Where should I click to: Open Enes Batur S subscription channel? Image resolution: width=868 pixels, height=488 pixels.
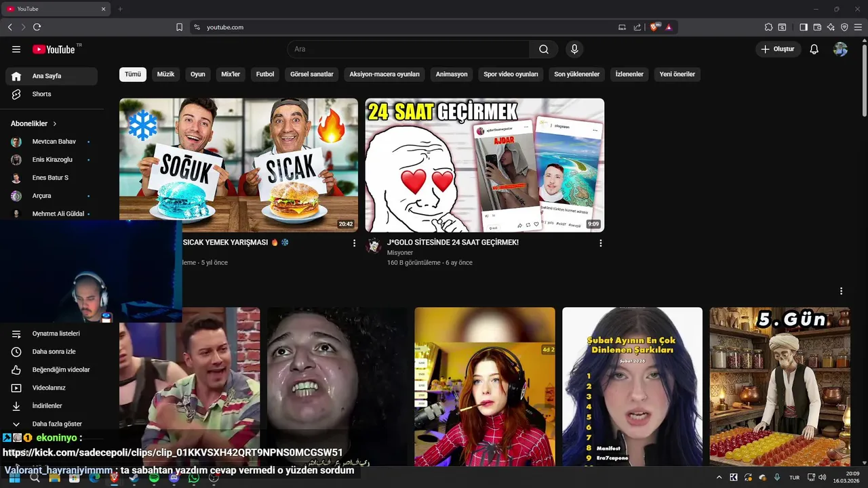point(52,178)
